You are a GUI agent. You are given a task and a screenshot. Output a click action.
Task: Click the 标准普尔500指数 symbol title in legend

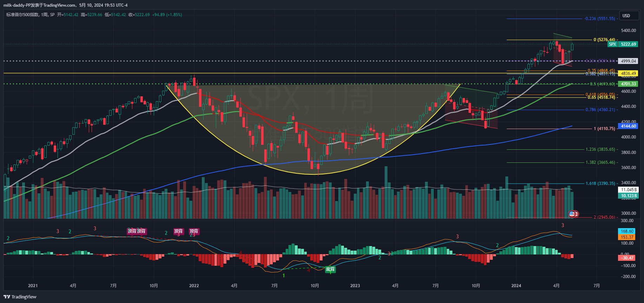click(22, 15)
